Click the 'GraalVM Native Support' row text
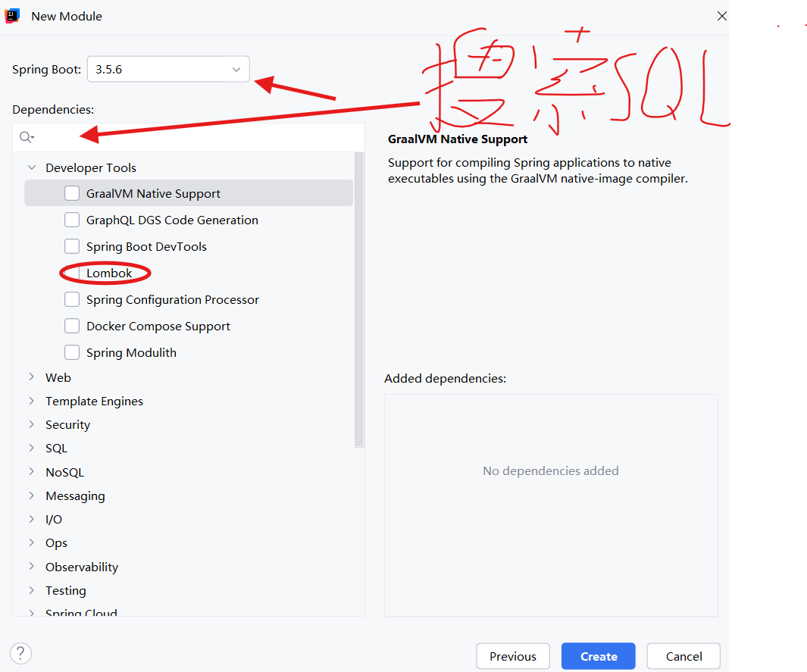The width and height of the screenshot is (807, 672). (153, 193)
